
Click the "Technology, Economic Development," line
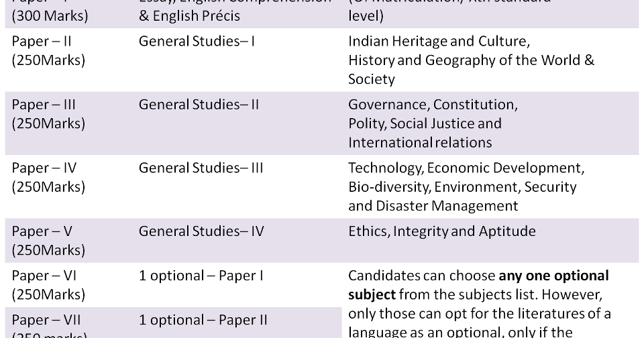[466, 168]
